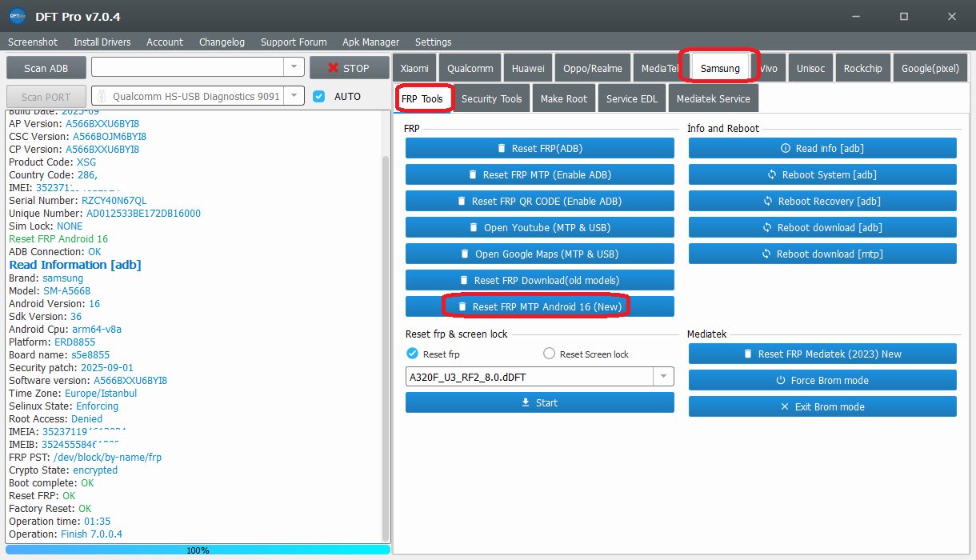Click the 'Operation: Finish 7.0.0.4' log line

(x=66, y=534)
